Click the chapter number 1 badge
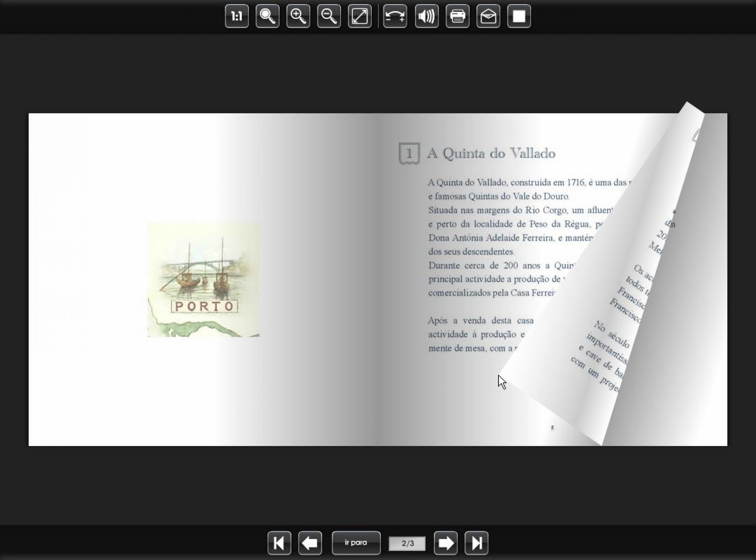Image resolution: width=756 pixels, height=560 pixels. pyautogui.click(x=409, y=153)
